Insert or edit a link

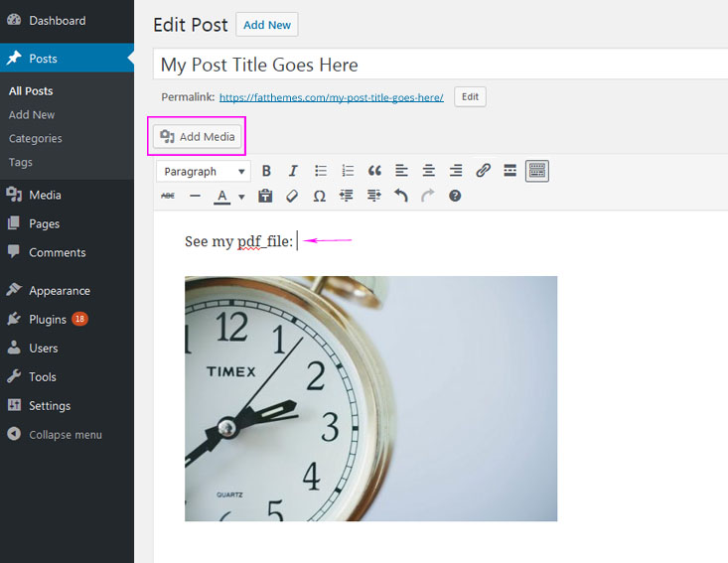click(x=483, y=171)
